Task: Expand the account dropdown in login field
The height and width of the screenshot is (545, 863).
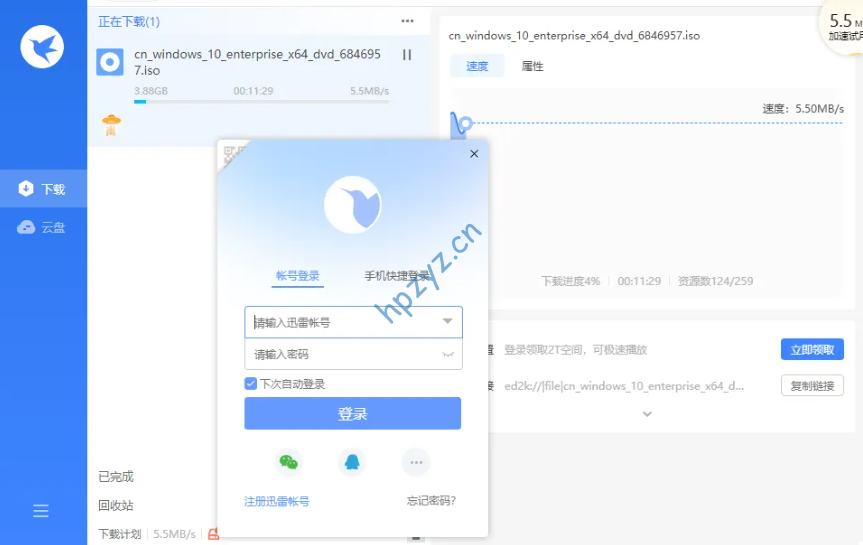Action: point(447,322)
